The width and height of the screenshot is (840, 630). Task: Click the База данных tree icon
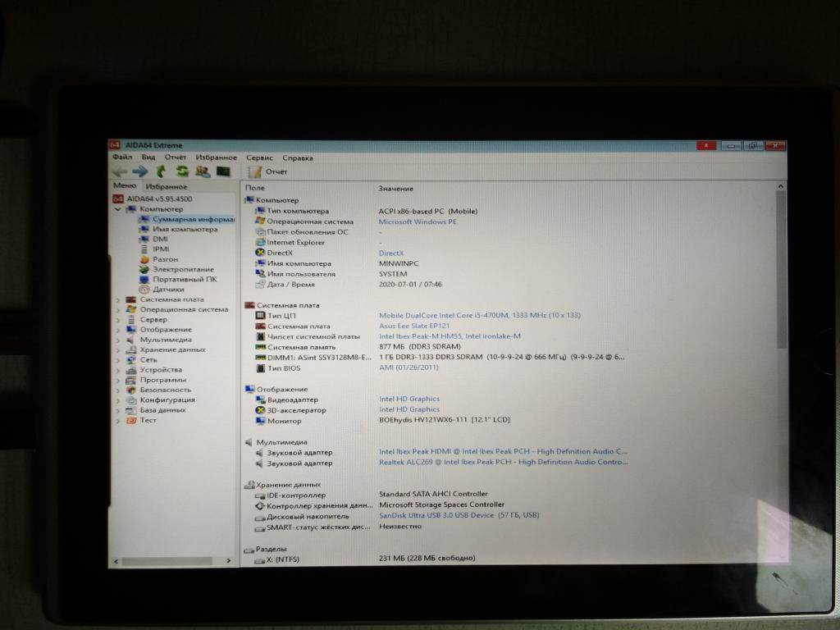click(x=130, y=410)
